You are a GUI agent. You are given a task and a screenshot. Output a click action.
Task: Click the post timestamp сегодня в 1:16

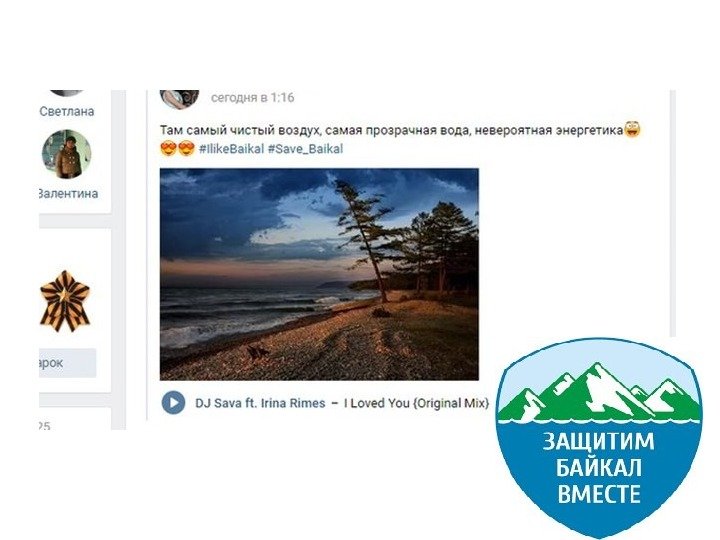(253, 97)
